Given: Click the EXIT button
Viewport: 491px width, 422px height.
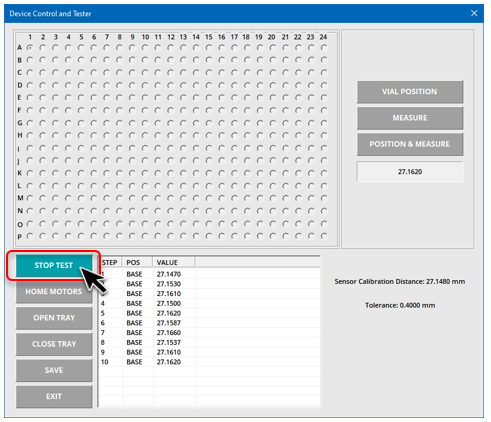Looking at the screenshot, I should 54,397.
